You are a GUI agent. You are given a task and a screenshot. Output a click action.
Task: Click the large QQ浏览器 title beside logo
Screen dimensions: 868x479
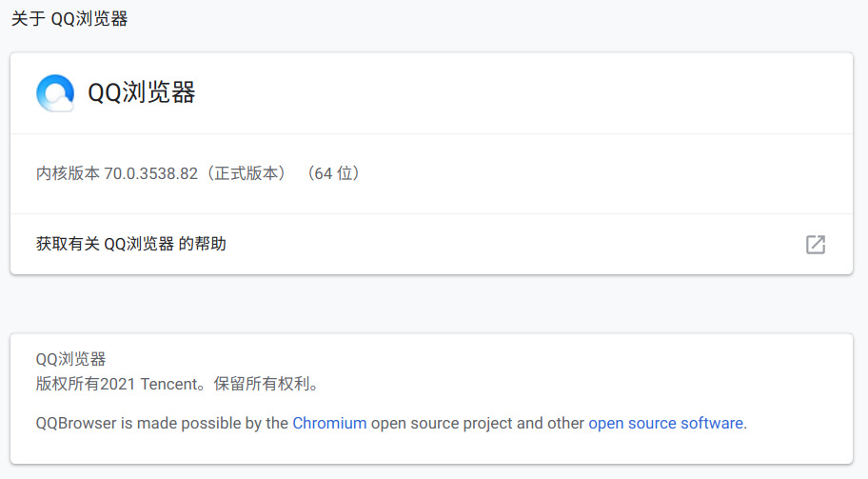point(142,92)
